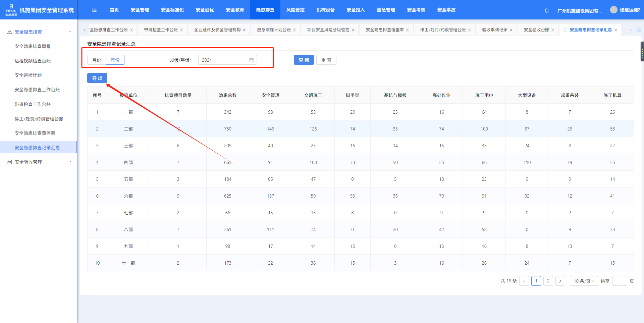Click the 查询 button
Screen dimensions: 644x323
click(304, 60)
